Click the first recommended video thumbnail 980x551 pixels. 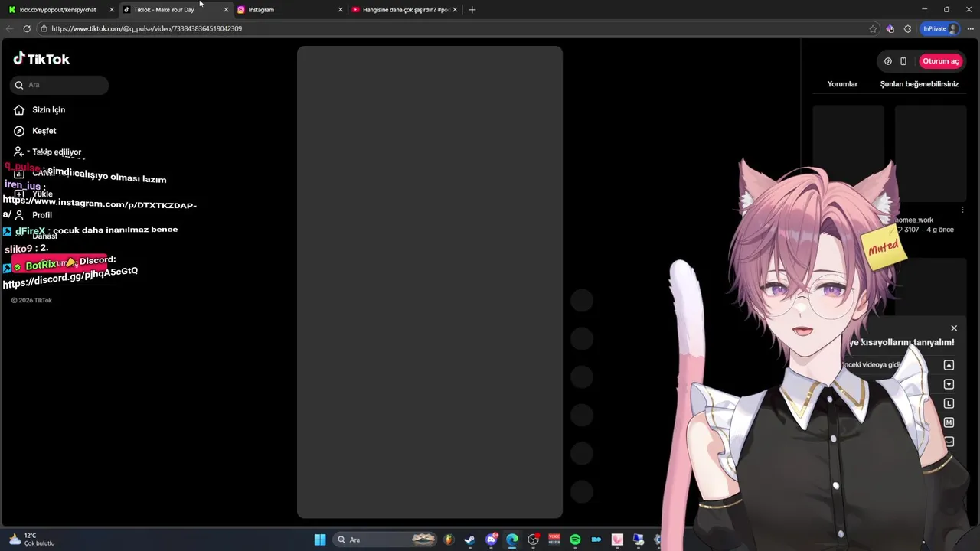pos(848,153)
